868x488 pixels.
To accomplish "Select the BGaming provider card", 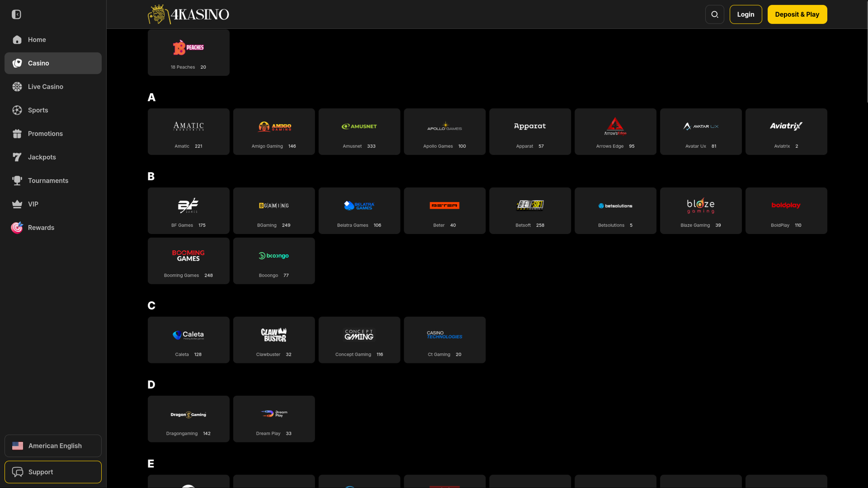I will [274, 211].
